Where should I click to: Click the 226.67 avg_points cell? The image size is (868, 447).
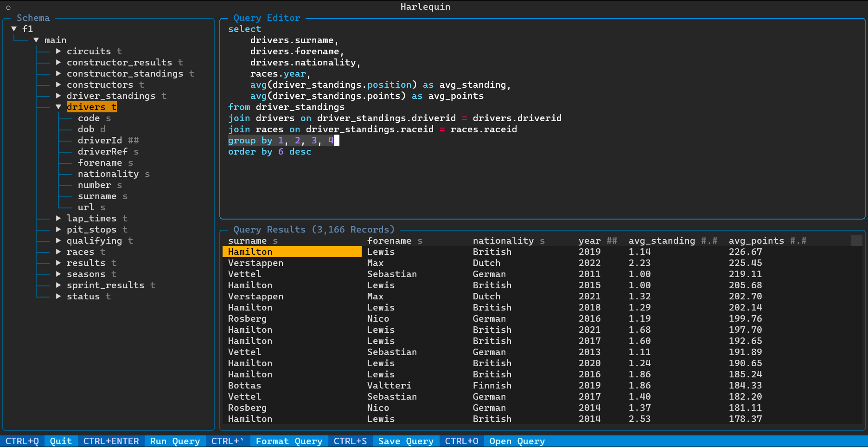[746, 252]
